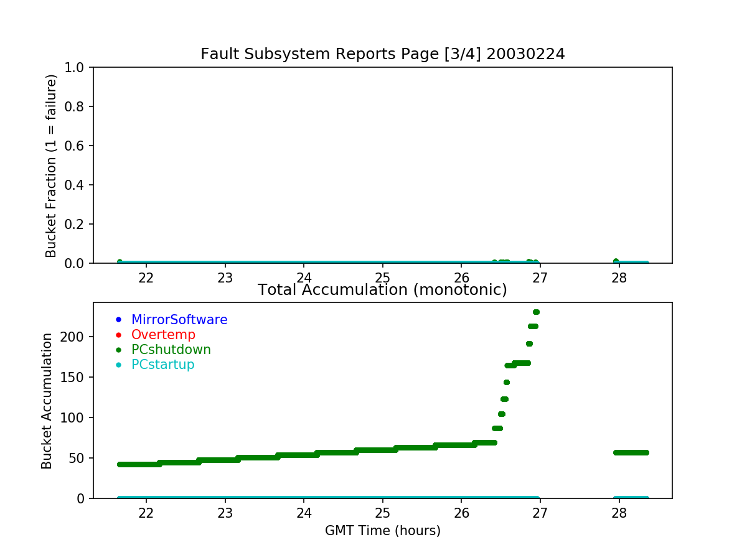Viewport: 747px width, 560px height.
Task: Click the Fault Subsystem Reports plot title
Action: pos(382,54)
